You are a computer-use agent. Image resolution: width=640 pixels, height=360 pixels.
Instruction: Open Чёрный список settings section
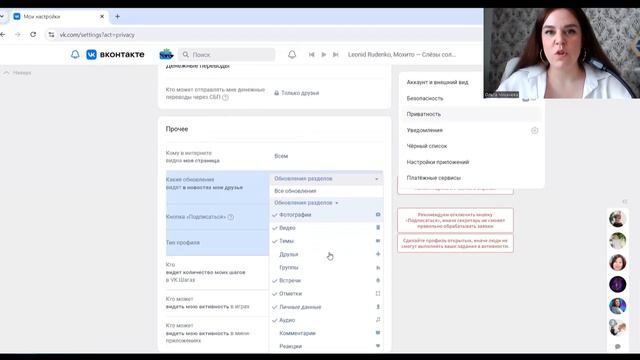click(x=427, y=146)
